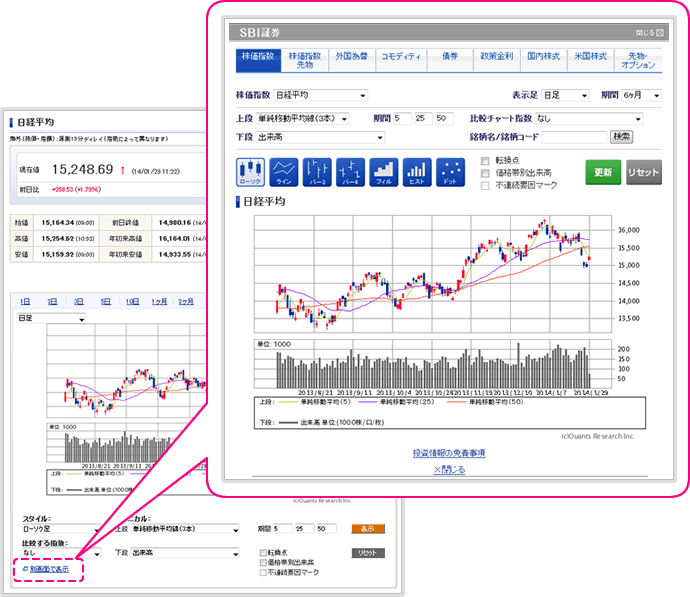Click the 検索 search button
The image size is (690, 597).
click(x=621, y=137)
